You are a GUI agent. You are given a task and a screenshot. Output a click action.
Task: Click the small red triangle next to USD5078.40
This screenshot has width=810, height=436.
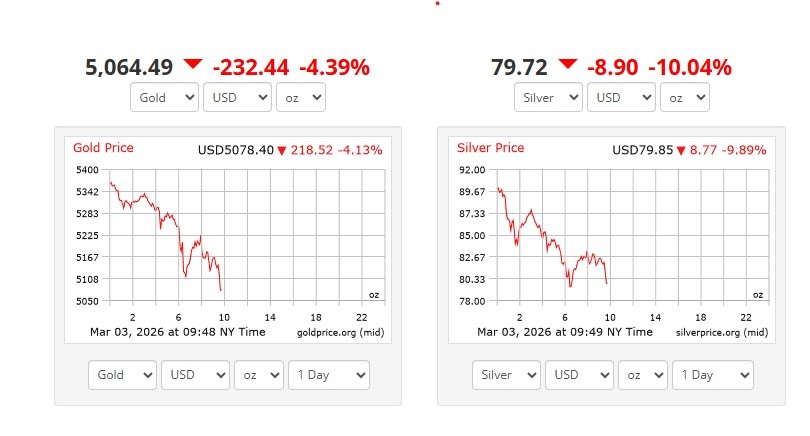(282, 151)
